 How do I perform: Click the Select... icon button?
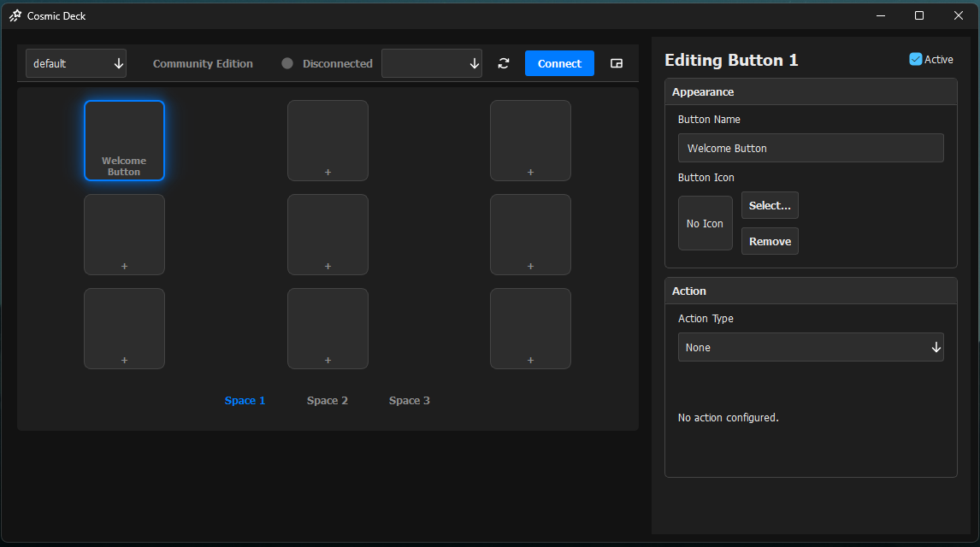tap(770, 205)
